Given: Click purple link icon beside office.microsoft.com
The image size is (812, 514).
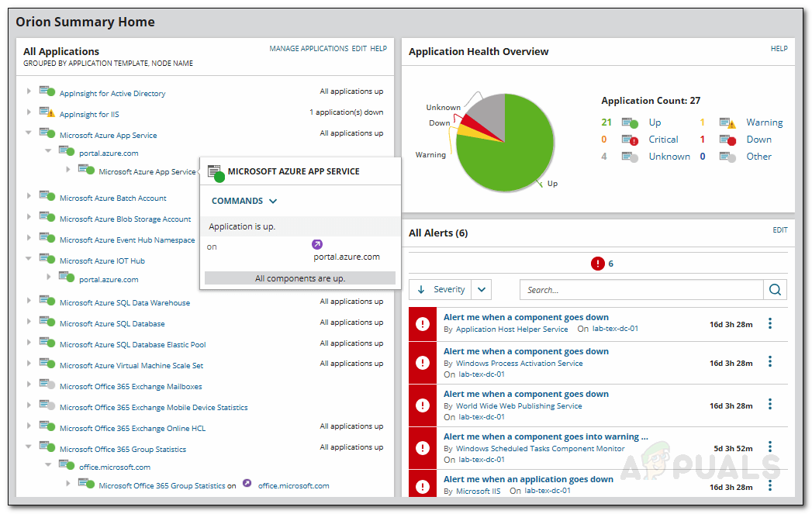Looking at the screenshot, I should pyautogui.click(x=247, y=483).
